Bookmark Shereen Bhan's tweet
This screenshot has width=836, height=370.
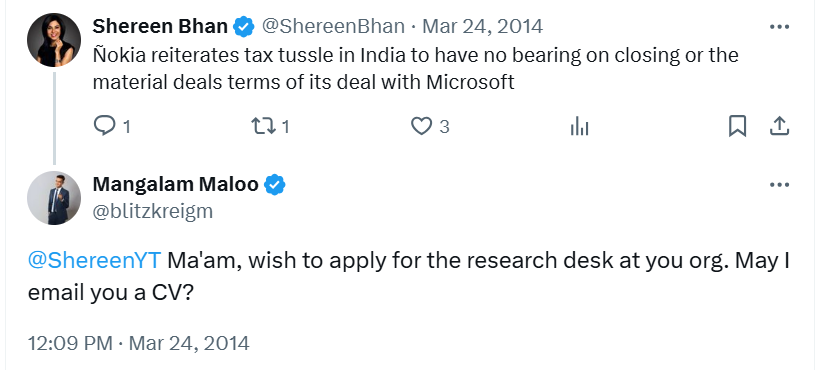click(737, 126)
